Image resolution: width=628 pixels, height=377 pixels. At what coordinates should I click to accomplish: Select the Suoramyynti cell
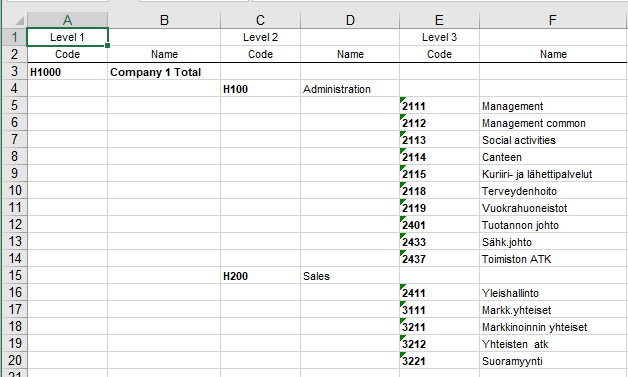(x=553, y=361)
